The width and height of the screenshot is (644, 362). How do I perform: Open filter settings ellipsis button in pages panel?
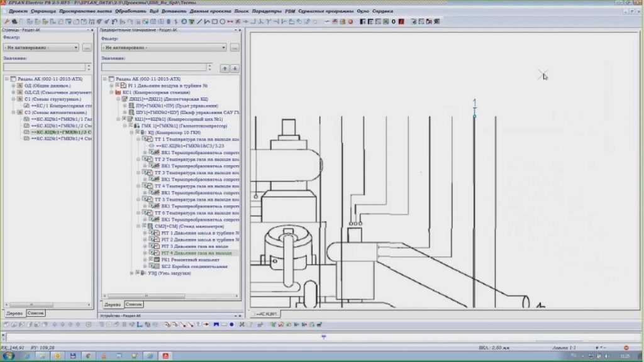[87, 48]
